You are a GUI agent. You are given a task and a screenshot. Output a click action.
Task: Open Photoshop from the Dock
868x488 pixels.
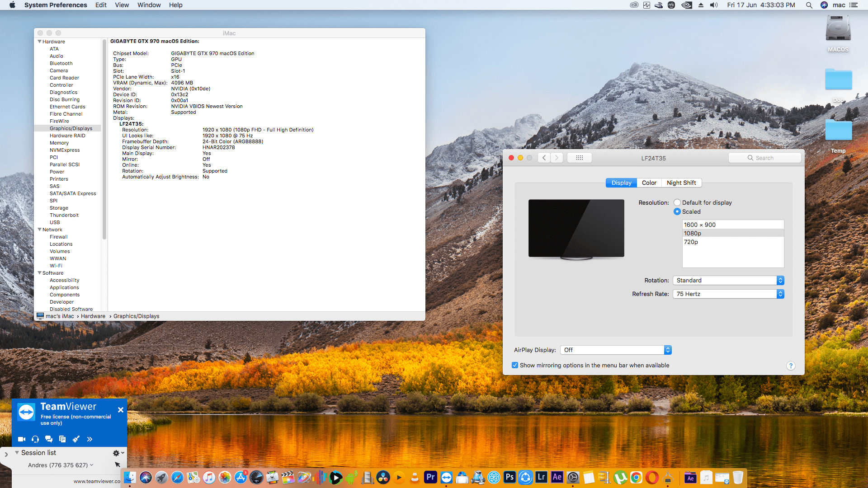510,477
